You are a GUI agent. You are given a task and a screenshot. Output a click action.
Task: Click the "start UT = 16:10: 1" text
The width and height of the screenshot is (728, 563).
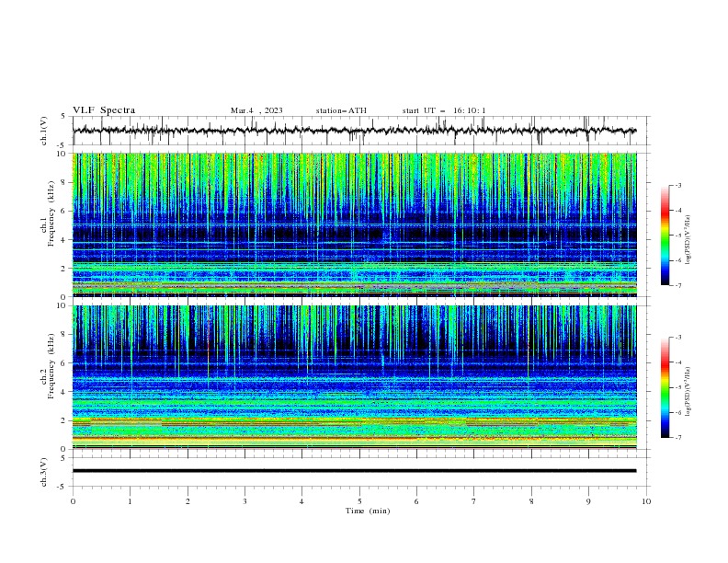pyautogui.click(x=444, y=110)
